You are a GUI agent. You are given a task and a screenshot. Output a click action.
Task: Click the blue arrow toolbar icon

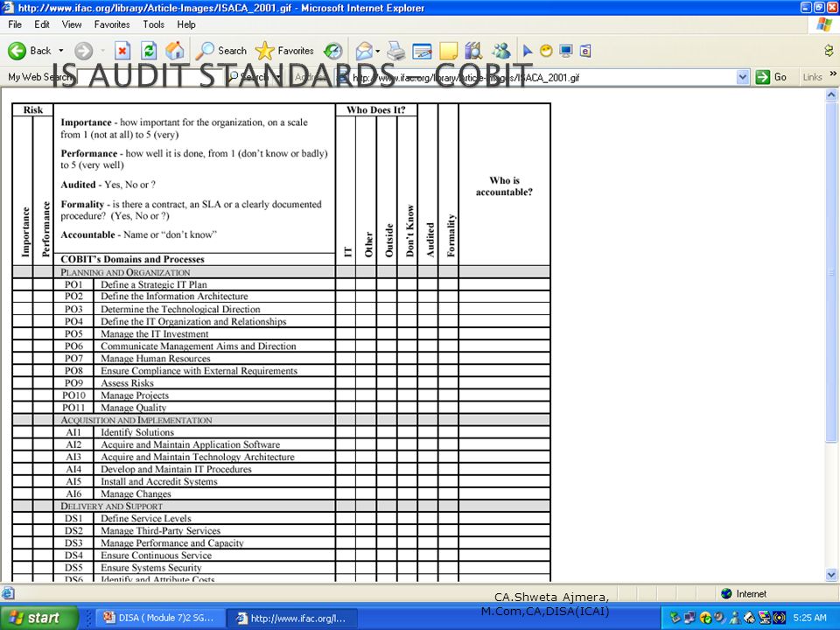coord(528,51)
